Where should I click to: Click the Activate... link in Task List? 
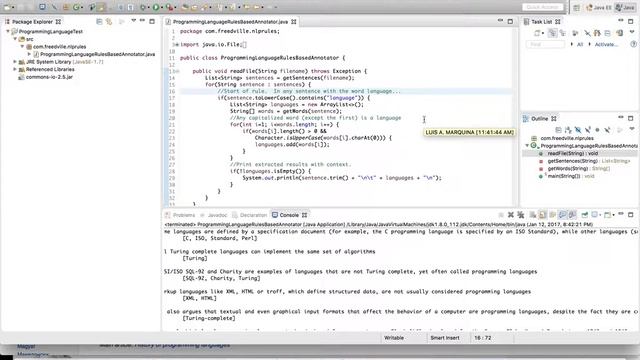point(606,44)
